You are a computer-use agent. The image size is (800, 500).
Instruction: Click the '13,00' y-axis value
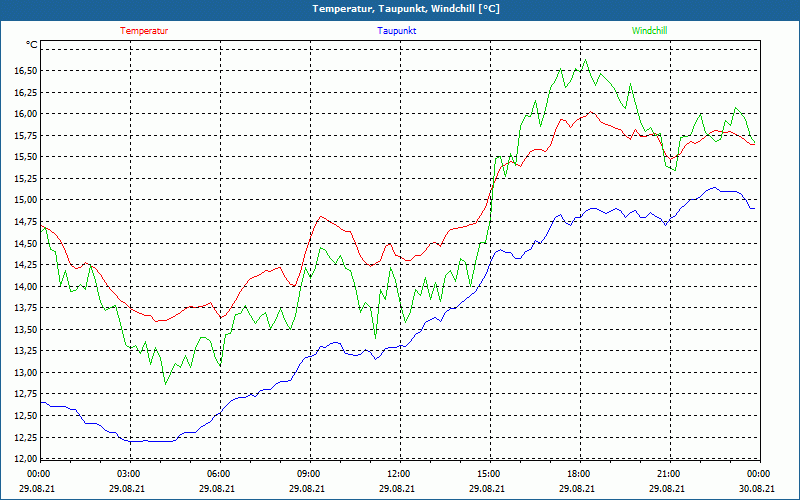point(26,372)
